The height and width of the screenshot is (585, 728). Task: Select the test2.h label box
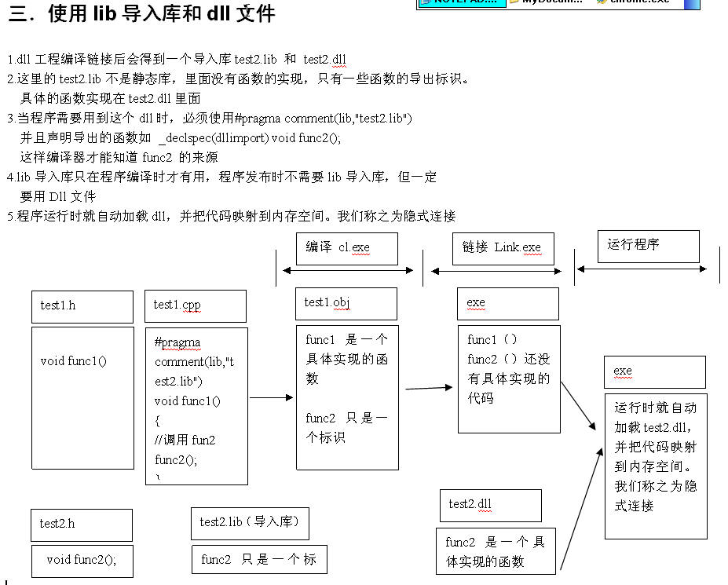[82, 525]
